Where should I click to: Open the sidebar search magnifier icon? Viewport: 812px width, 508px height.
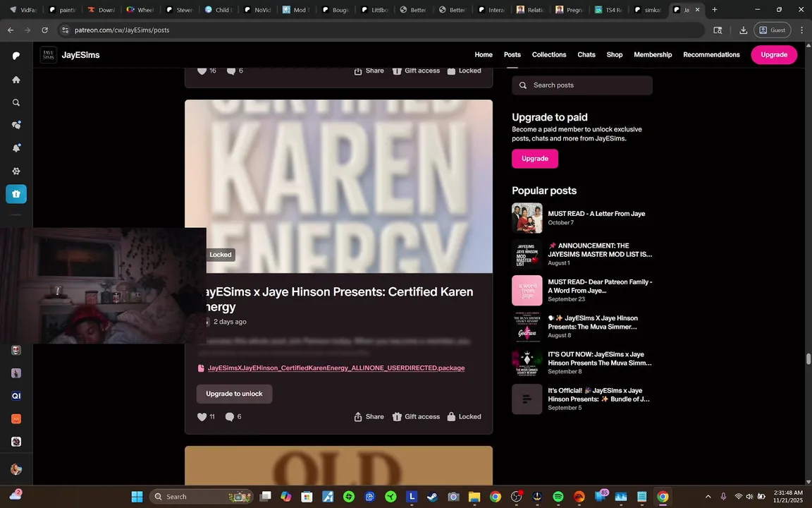[x=16, y=102]
